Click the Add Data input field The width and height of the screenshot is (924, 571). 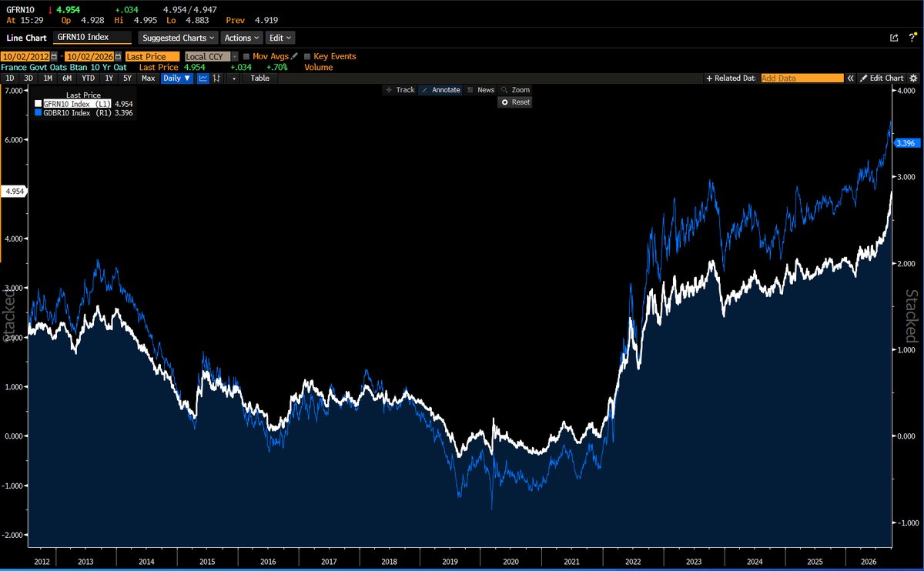pyautogui.click(x=802, y=78)
